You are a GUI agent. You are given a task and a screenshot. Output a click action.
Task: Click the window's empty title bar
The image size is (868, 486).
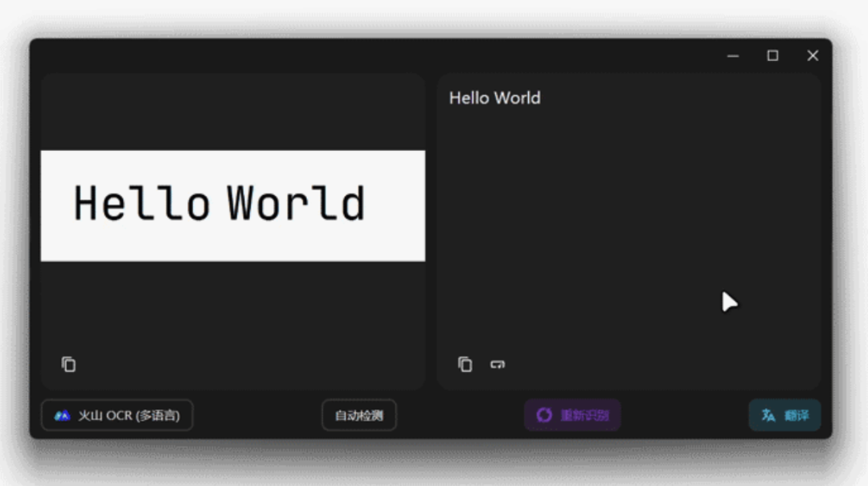(x=362, y=55)
